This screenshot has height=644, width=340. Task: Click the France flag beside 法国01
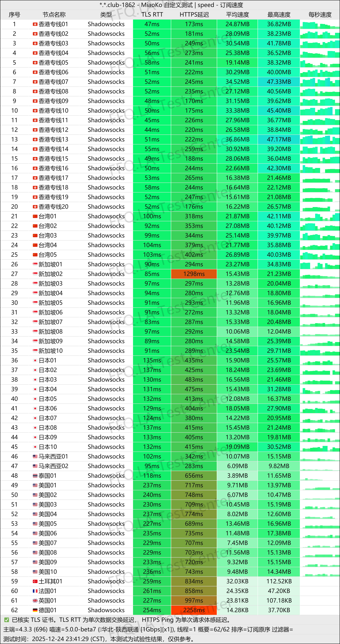(35, 591)
